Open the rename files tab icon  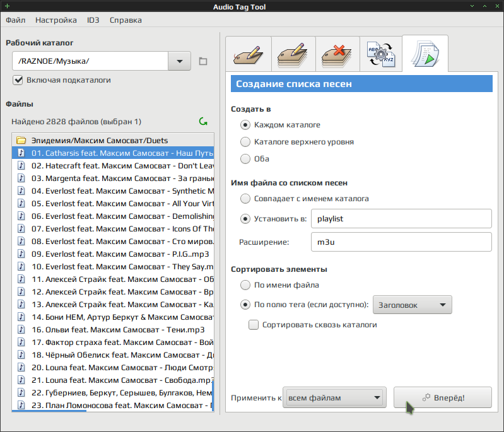point(381,54)
